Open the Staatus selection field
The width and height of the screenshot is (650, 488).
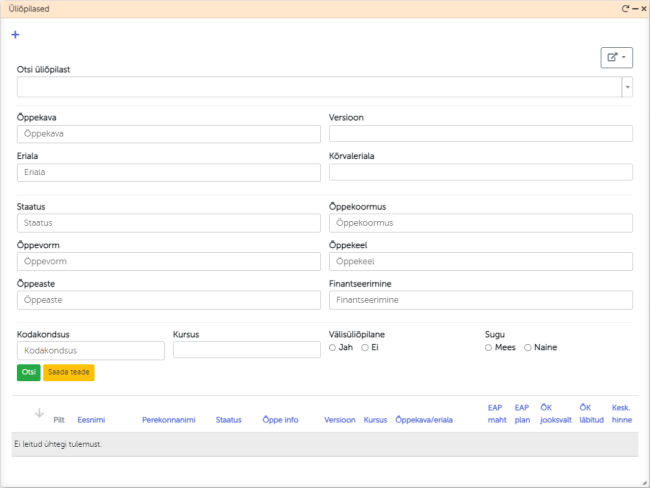point(169,223)
